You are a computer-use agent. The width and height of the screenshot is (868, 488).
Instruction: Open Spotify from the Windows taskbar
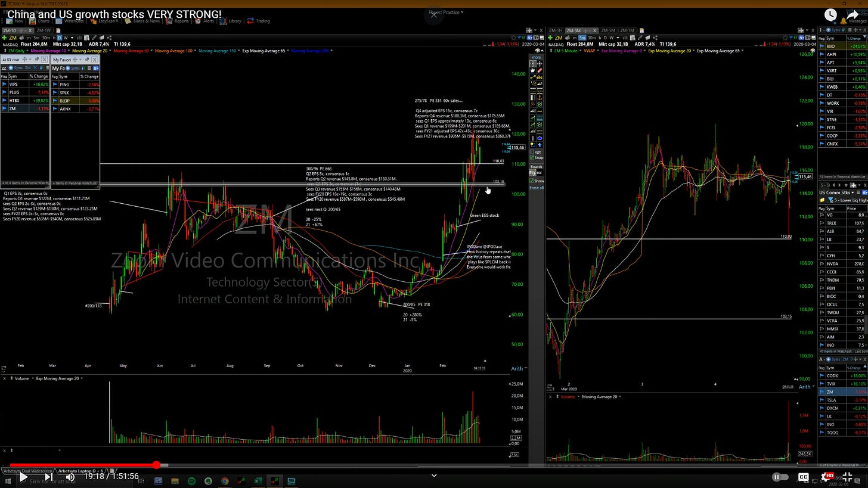click(191, 481)
